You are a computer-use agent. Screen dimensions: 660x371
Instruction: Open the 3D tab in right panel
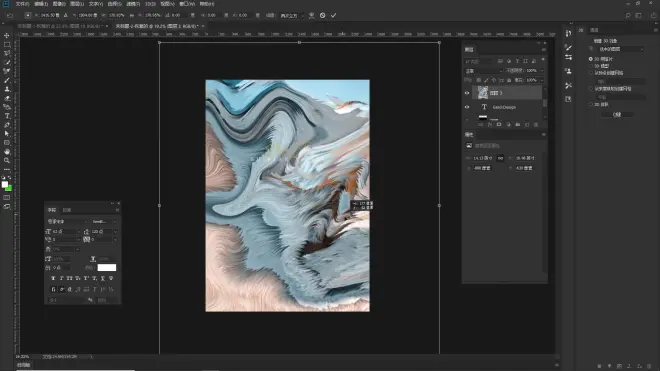tap(581, 30)
